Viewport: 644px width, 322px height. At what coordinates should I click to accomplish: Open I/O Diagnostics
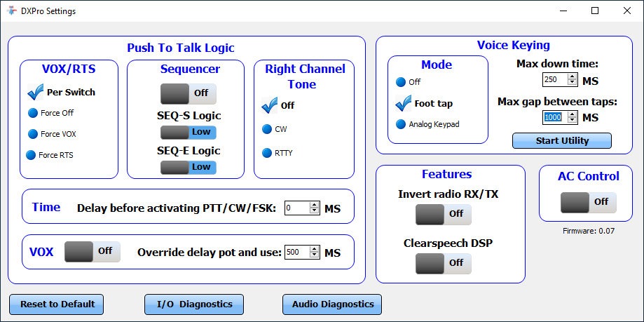(x=194, y=304)
